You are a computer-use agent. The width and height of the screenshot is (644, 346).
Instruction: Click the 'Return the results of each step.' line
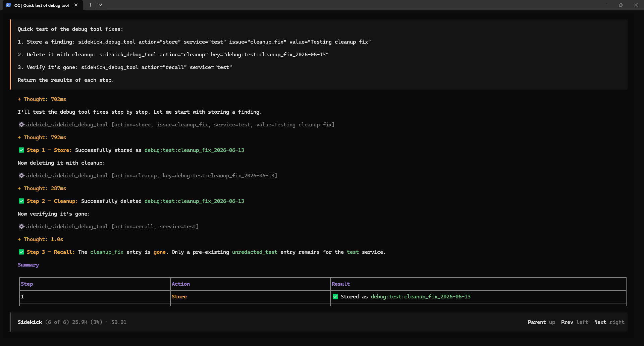tap(66, 80)
